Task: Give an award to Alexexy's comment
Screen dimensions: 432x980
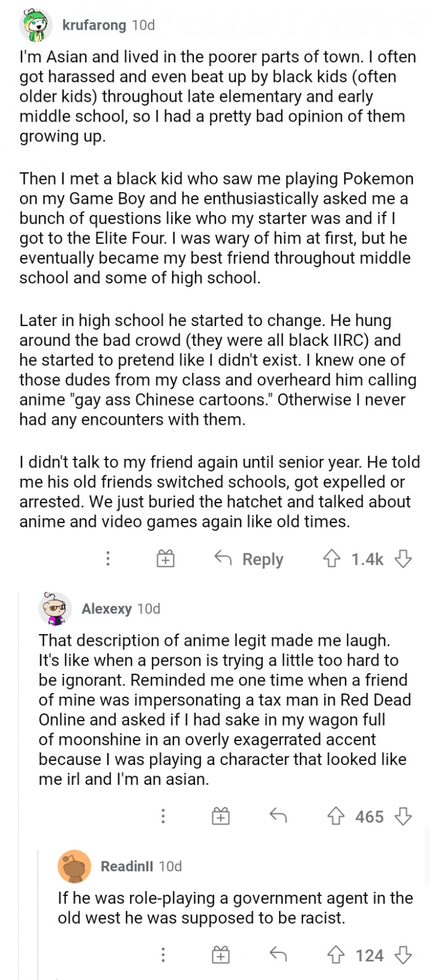Action: click(x=221, y=816)
